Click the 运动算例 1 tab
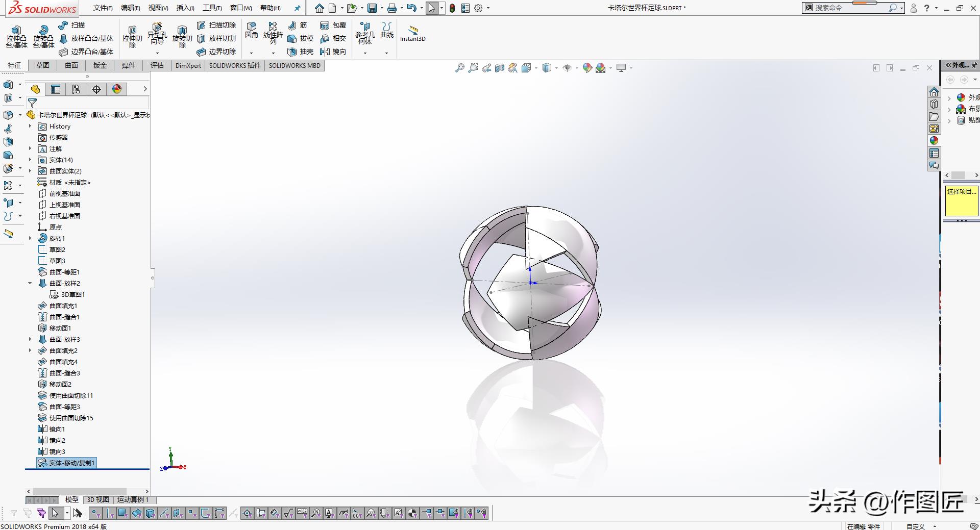This screenshot has width=980, height=530. (x=133, y=500)
